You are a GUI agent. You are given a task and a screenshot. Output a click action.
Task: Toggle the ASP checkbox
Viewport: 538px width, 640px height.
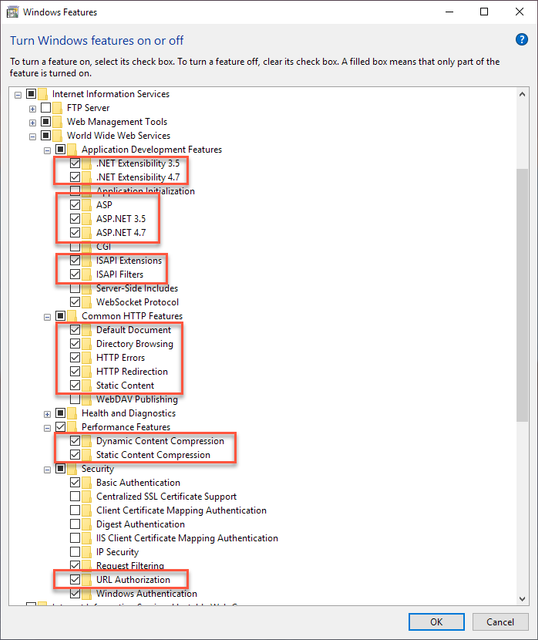click(x=75, y=205)
